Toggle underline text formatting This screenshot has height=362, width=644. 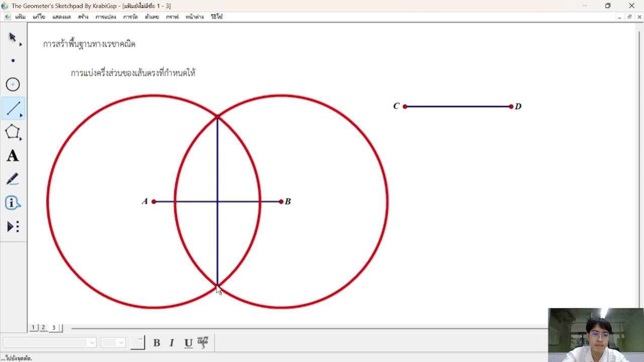click(x=188, y=343)
